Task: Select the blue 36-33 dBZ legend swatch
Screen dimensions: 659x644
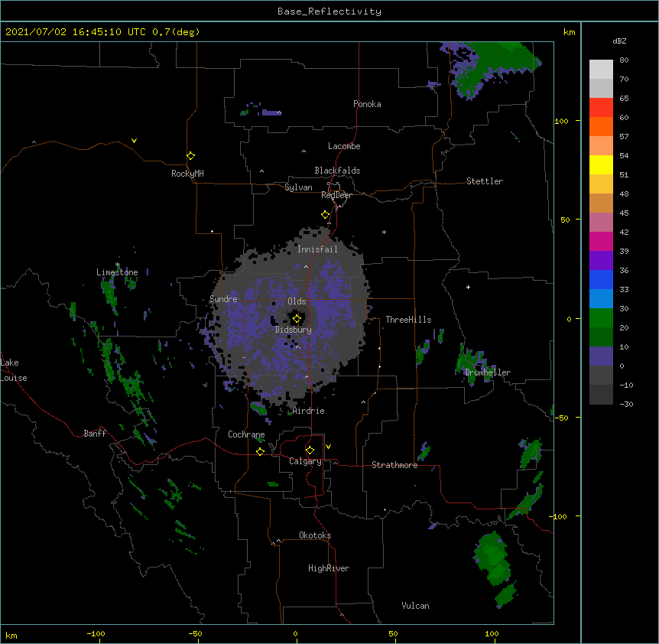Action: coord(601,280)
